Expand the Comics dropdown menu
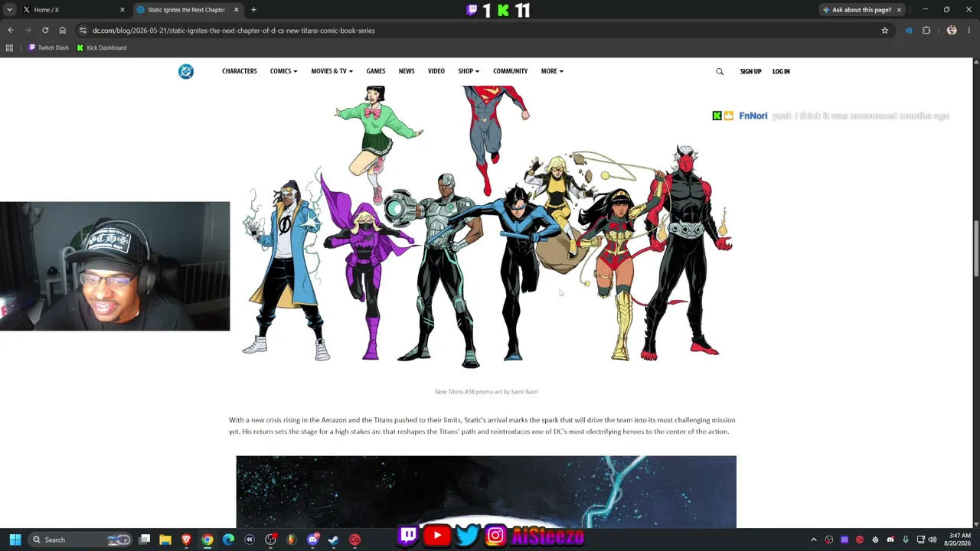 [x=283, y=71]
